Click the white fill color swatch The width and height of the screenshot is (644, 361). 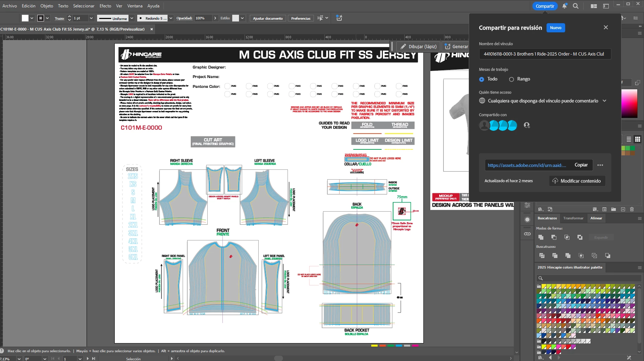(25, 18)
